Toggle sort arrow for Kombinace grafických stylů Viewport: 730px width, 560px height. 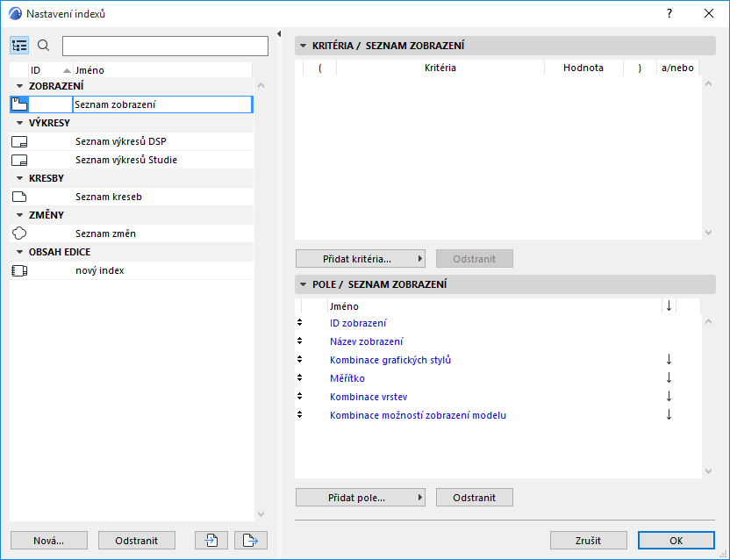pyautogui.click(x=669, y=360)
